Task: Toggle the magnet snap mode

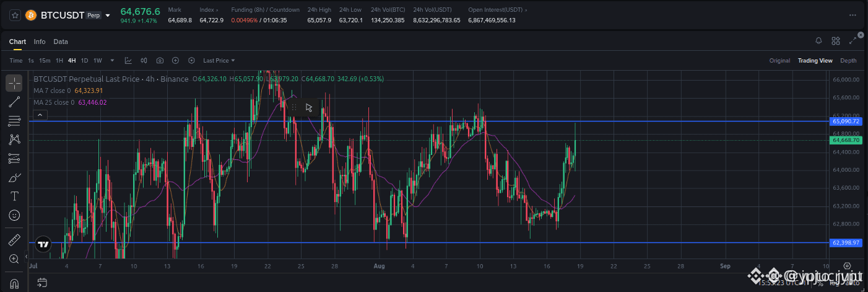Action: tap(14, 283)
